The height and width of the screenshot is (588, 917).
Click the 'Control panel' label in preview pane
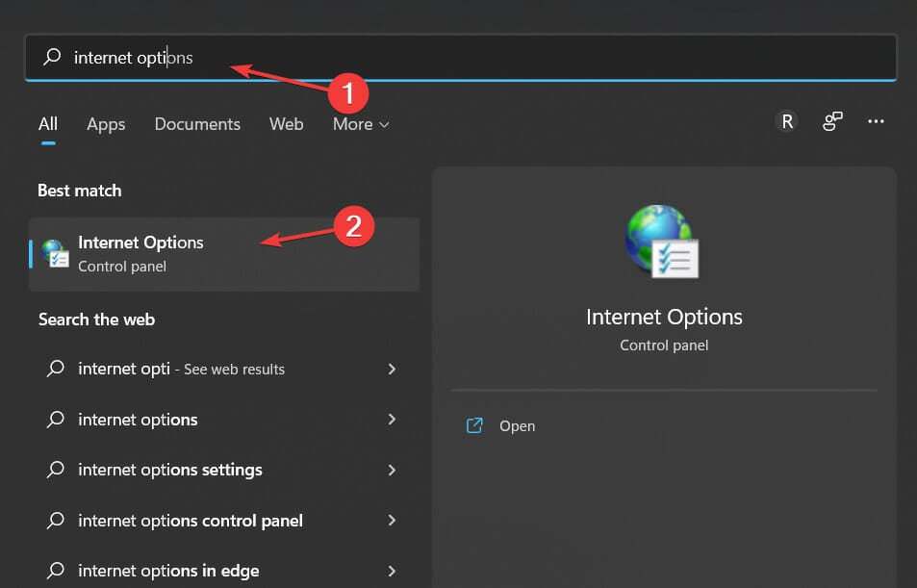pos(664,345)
